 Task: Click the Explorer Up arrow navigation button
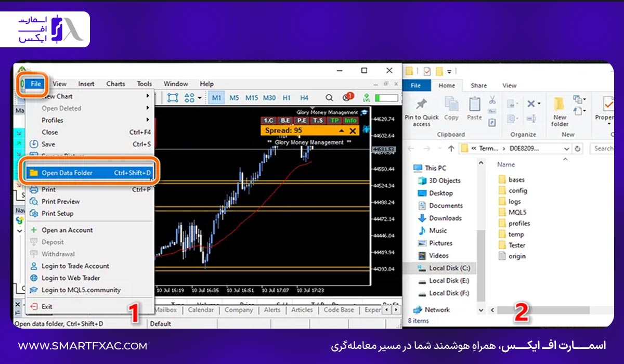point(450,148)
